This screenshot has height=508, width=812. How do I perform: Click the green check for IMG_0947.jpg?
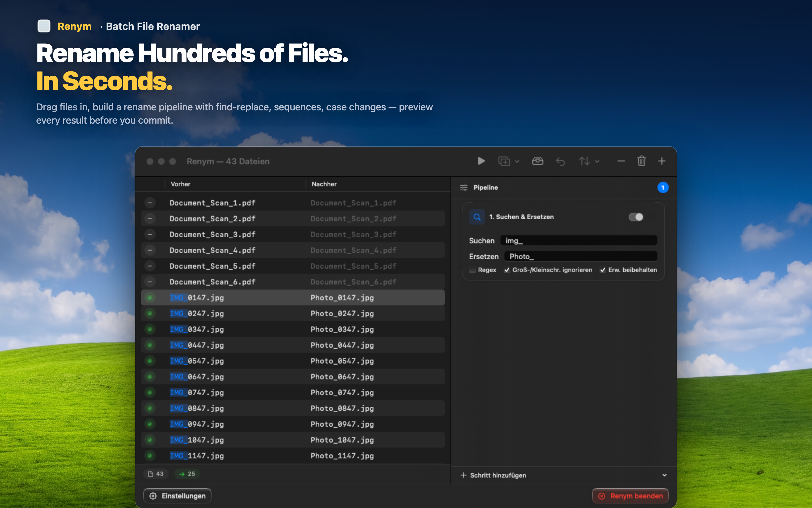(x=150, y=424)
